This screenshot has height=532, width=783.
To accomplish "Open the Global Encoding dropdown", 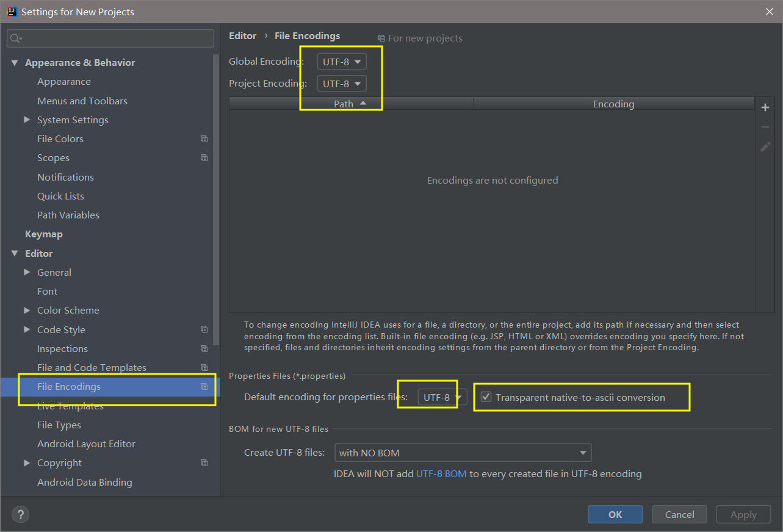I will click(x=342, y=62).
